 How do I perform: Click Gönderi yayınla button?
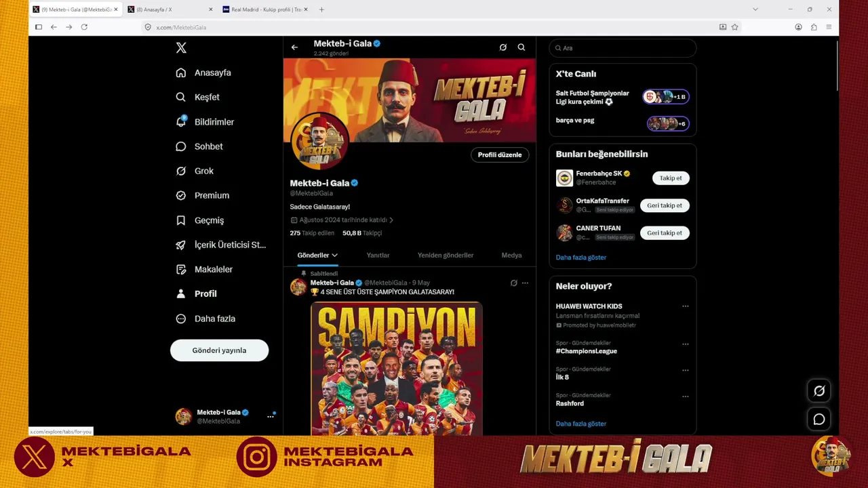[219, 350]
